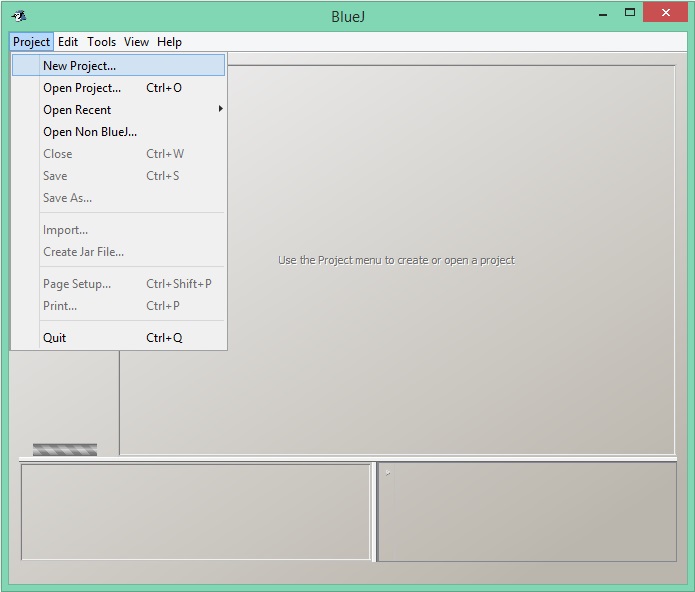Open the Help menu
695x592 pixels.
[x=169, y=42]
